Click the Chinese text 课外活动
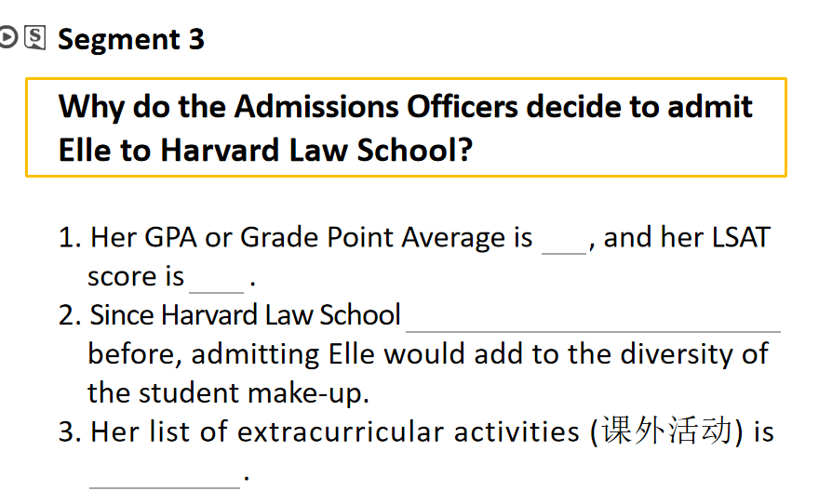This screenshot has height=504, width=832. pos(666,432)
